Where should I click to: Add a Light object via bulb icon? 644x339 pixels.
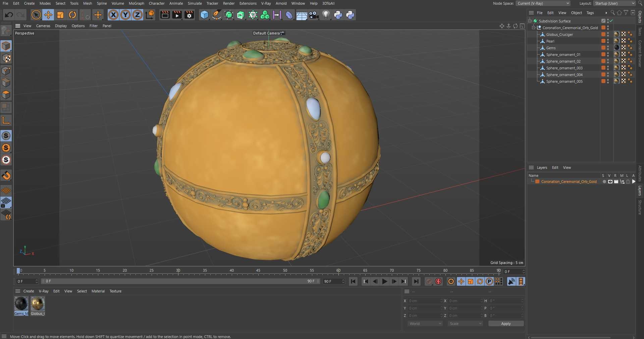pyautogui.click(x=326, y=15)
